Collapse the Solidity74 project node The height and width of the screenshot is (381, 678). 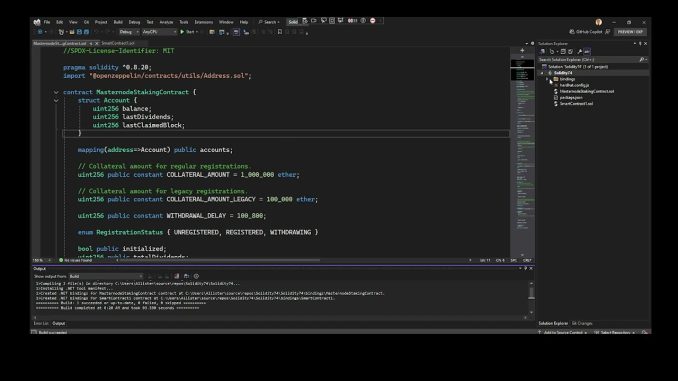542,73
